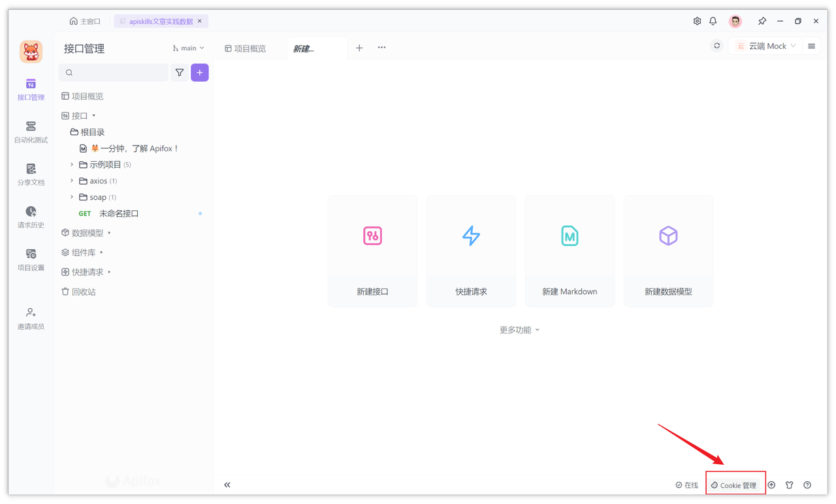
Task: Expand the 组件库 section
Action: (x=102, y=252)
